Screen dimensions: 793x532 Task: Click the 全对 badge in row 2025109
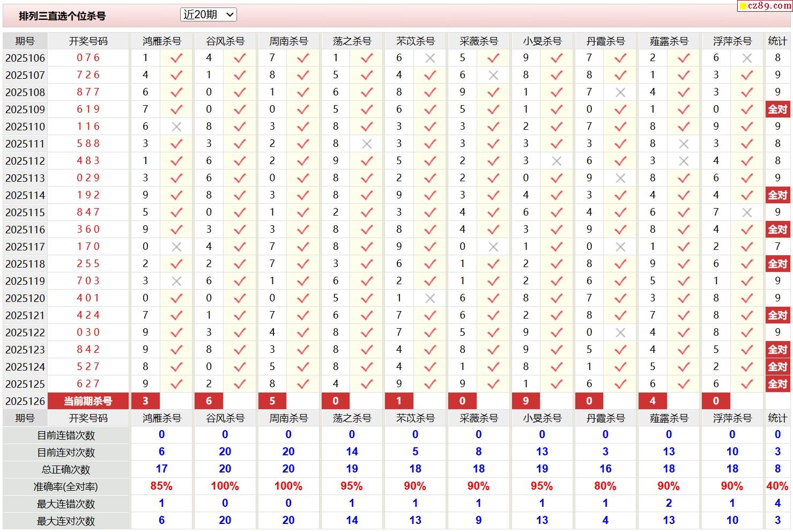point(777,109)
